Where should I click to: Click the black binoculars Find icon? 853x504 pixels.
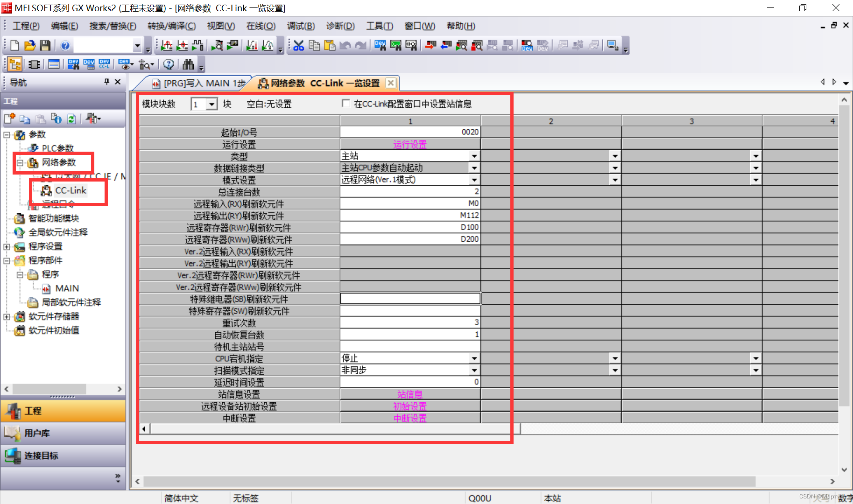point(189,64)
